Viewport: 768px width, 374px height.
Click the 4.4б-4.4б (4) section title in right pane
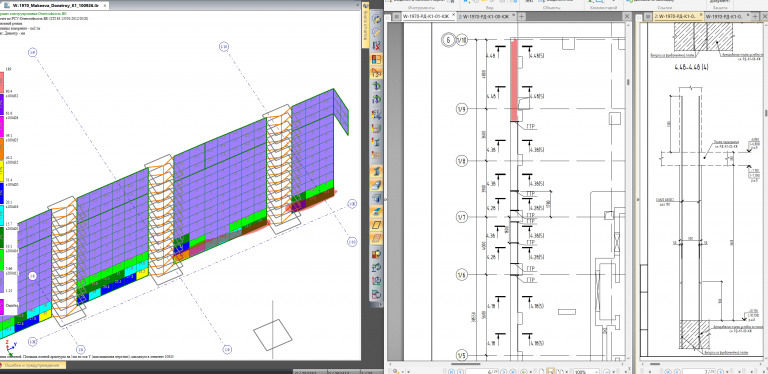pos(691,67)
